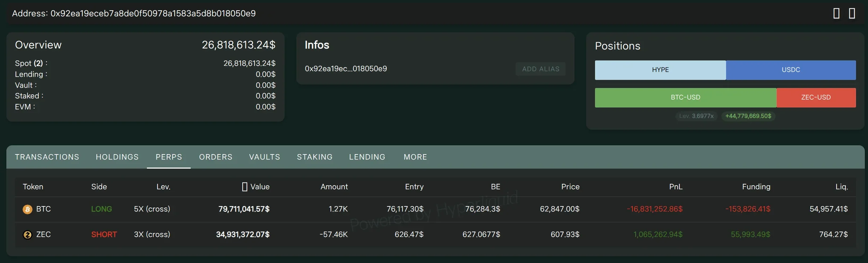
Task: Open the Staking tab
Action: [x=315, y=157]
